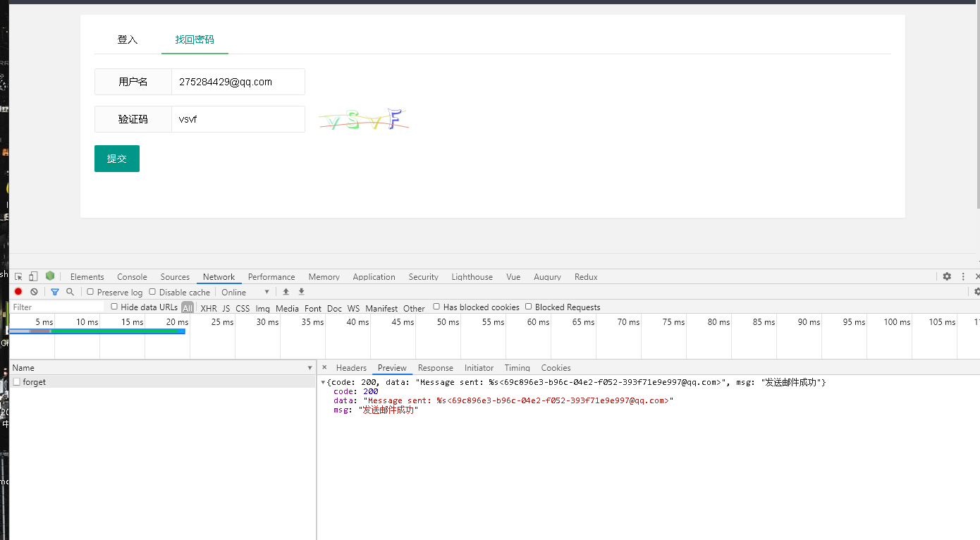View the request Headers tab
Screen dimensions: 980x540
[351, 367]
